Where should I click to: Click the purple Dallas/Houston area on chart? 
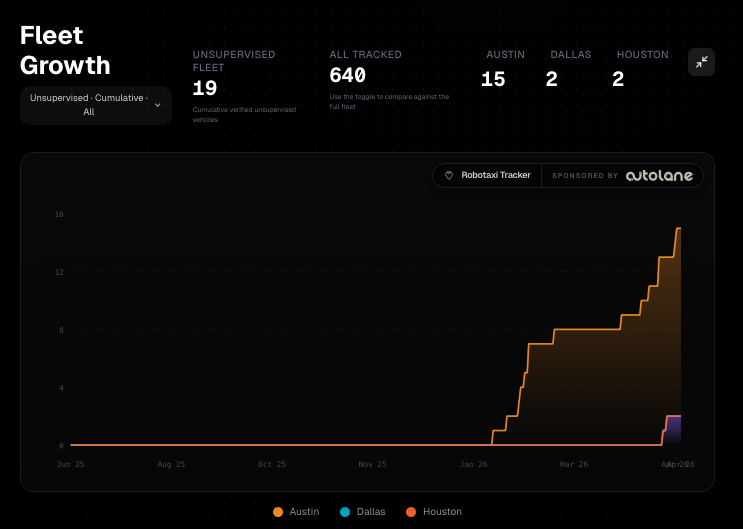[x=673, y=430]
